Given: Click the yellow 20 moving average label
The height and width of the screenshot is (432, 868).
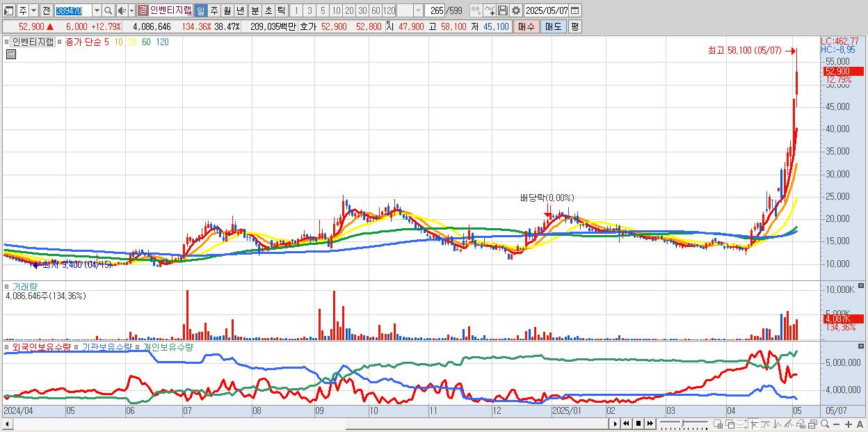Looking at the screenshot, I should [132, 42].
